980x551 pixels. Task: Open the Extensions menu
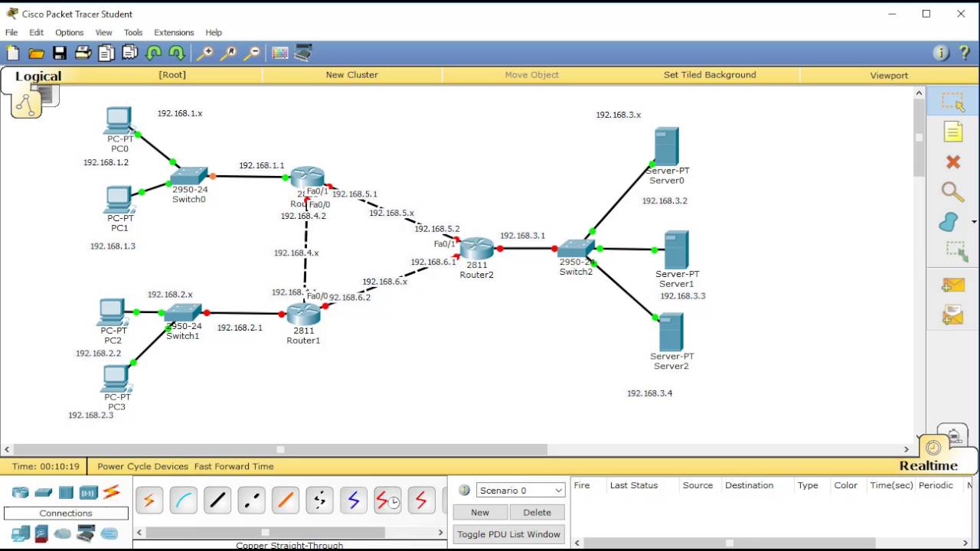(x=174, y=32)
